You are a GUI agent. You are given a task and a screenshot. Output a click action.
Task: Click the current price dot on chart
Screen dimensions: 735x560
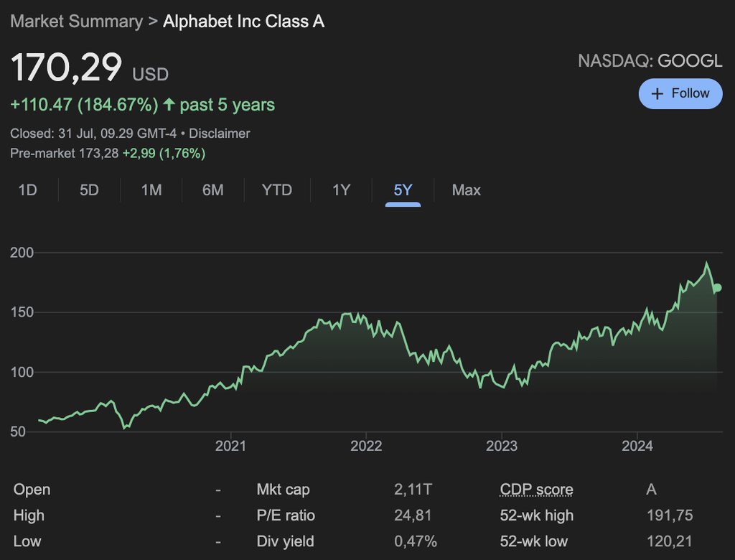coord(717,288)
